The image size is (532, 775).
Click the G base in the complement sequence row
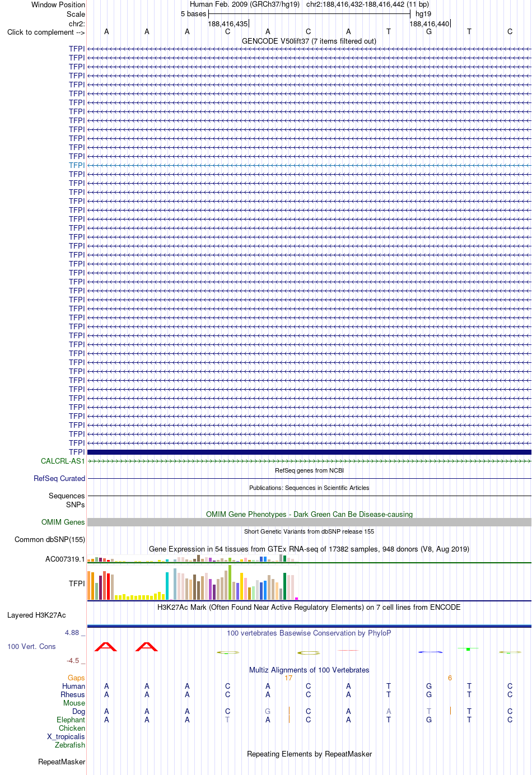coord(429,32)
